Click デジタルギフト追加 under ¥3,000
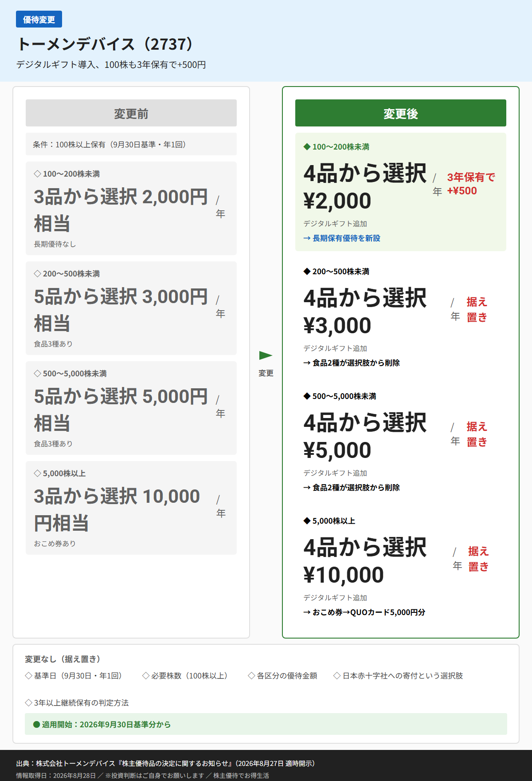This screenshot has width=532, height=781. (x=335, y=348)
